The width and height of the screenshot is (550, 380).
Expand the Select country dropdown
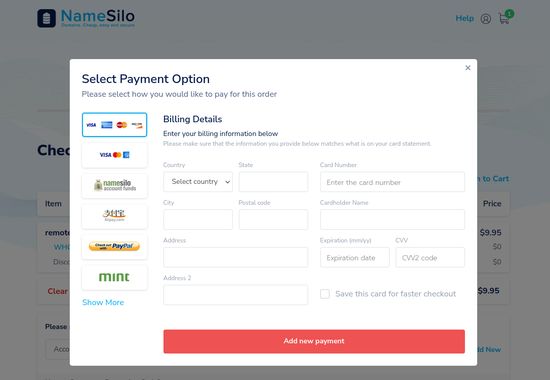[198, 182]
